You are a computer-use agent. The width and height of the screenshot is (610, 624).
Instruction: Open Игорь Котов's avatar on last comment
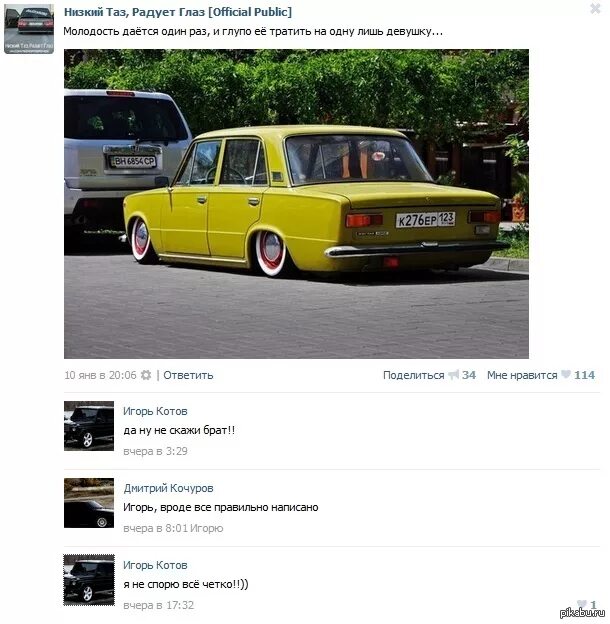(89, 580)
